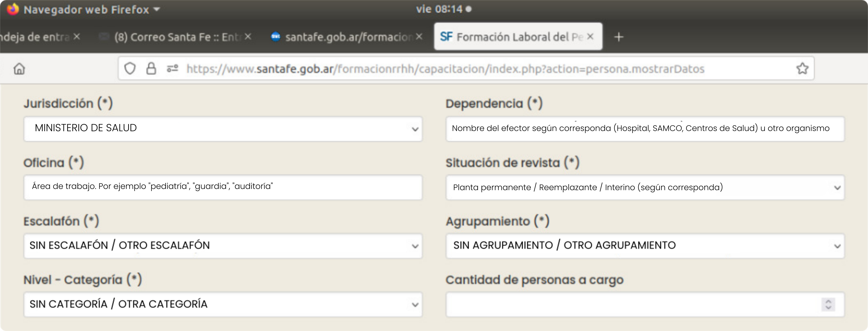Expand the Jurisdicción dropdown
Image resolution: width=868 pixels, height=331 pixels.
(x=222, y=129)
